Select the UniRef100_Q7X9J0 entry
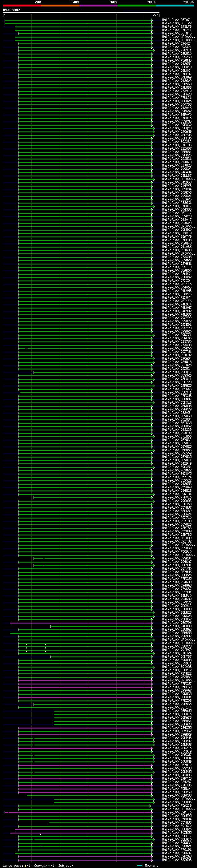The height and width of the screenshot is (868, 197). (177, 91)
